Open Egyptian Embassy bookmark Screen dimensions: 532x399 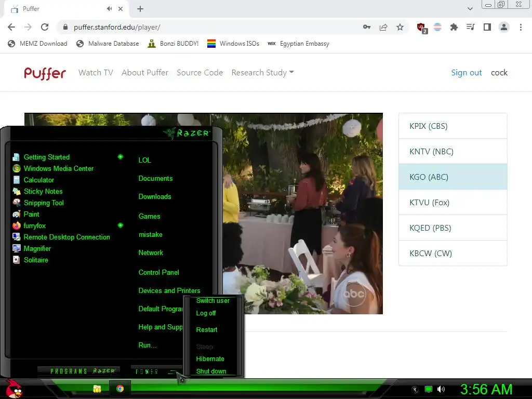(299, 44)
